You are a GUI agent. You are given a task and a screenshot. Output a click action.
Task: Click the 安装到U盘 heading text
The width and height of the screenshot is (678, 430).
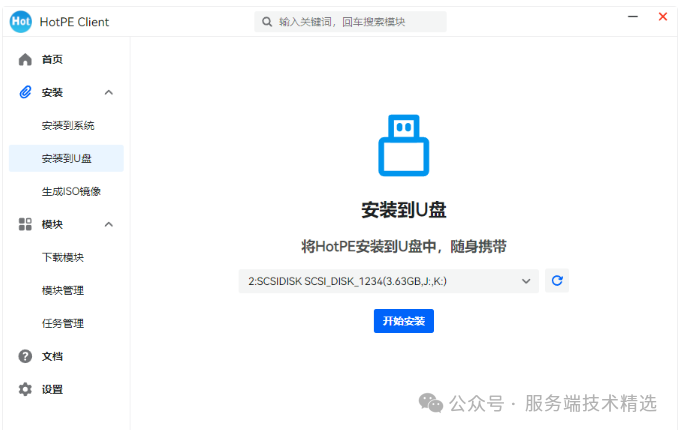[x=404, y=210]
